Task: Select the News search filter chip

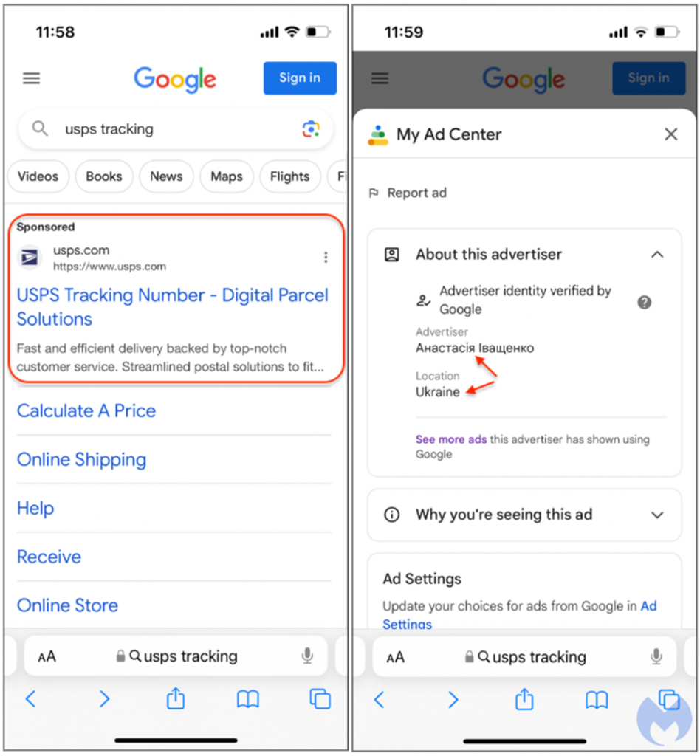Action: point(166,176)
